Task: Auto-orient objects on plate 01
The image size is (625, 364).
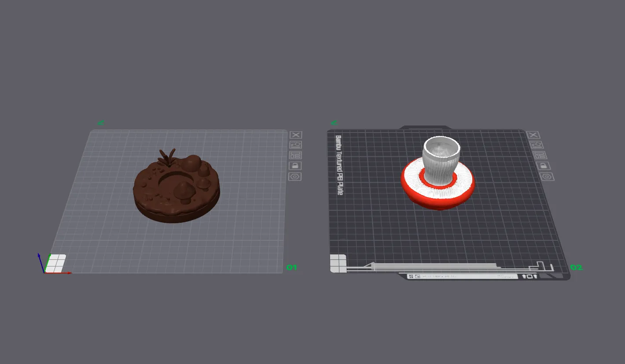Action: pyautogui.click(x=295, y=144)
